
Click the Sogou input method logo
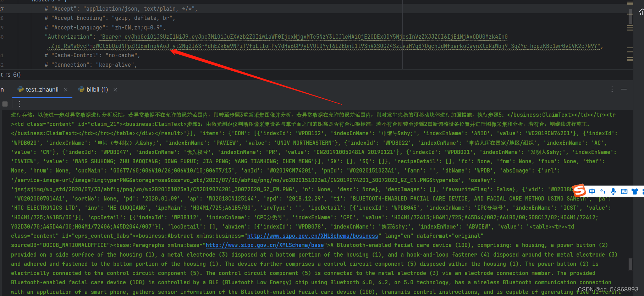(x=579, y=191)
